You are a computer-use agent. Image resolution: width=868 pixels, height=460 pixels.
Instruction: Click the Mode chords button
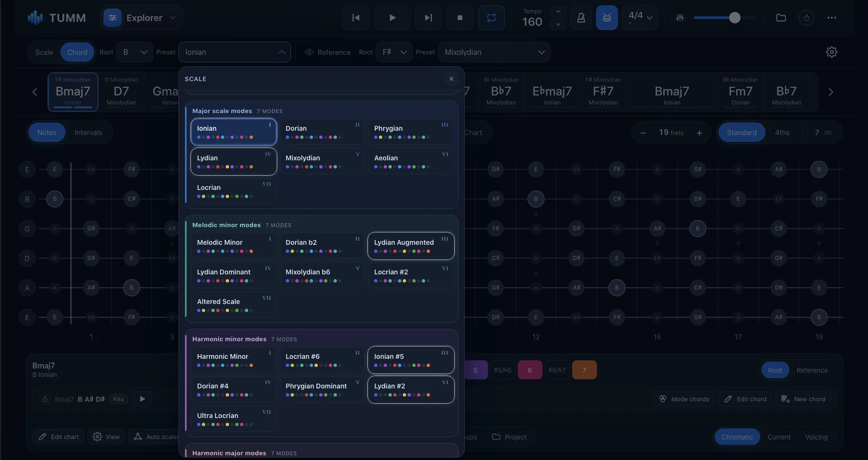point(684,399)
